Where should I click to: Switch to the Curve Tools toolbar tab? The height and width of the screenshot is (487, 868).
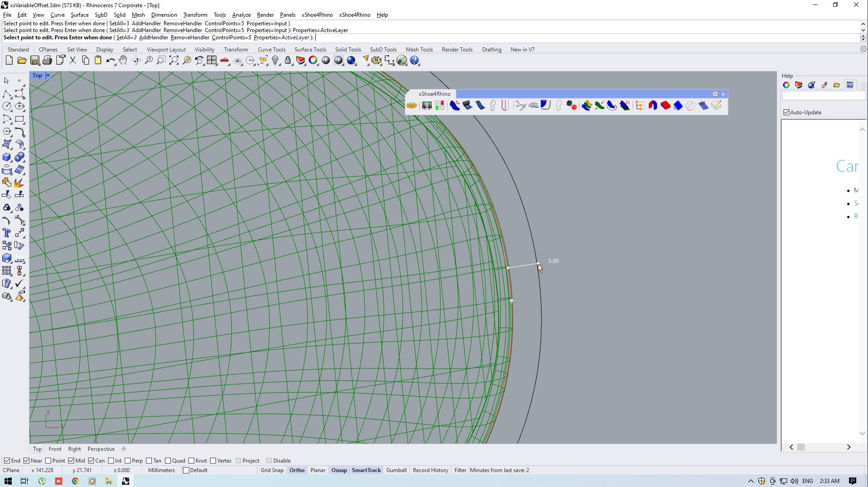tap(272, 50)
